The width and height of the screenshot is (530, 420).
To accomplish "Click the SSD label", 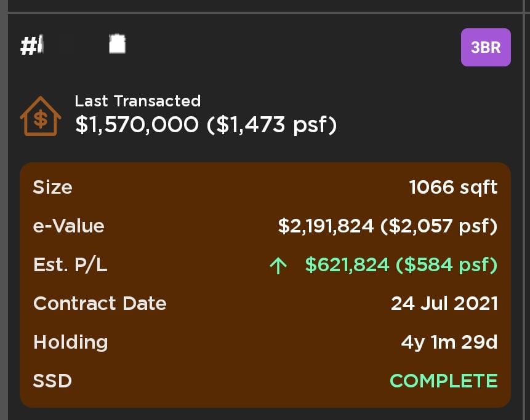I will (52, 381).
